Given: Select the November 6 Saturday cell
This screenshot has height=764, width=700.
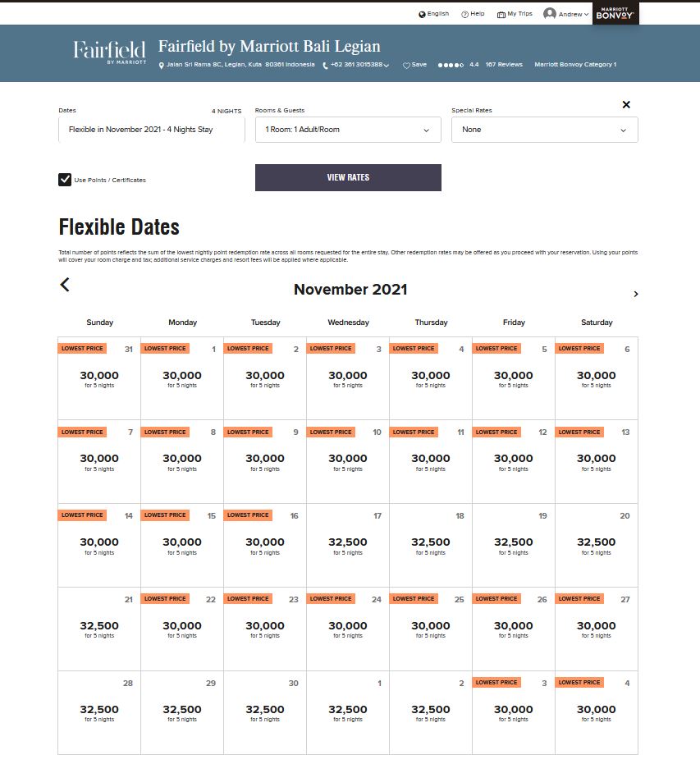Looking at the screenshot, I should click(597, 378).
